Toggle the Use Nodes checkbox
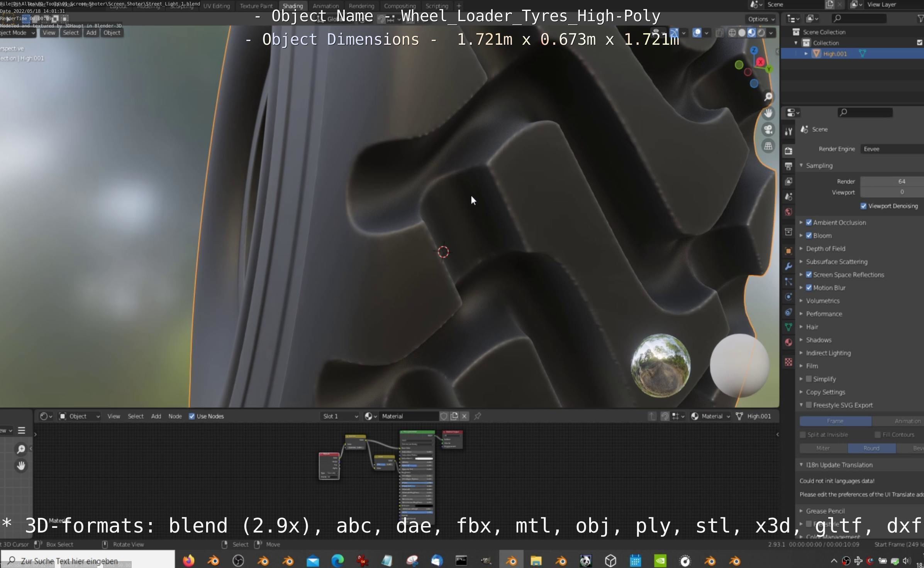924x568 pixels. [192, 416]
